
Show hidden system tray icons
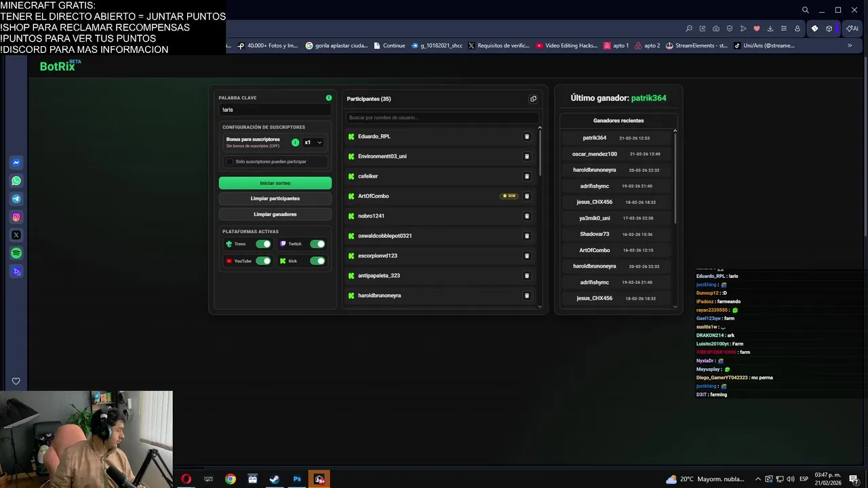(758, 479)
